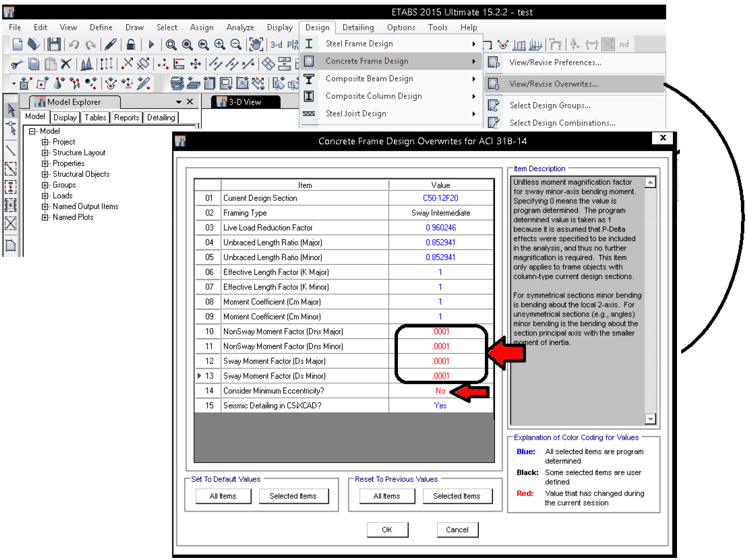Click the 3-d view toolbar button

(x=276, y=44)
